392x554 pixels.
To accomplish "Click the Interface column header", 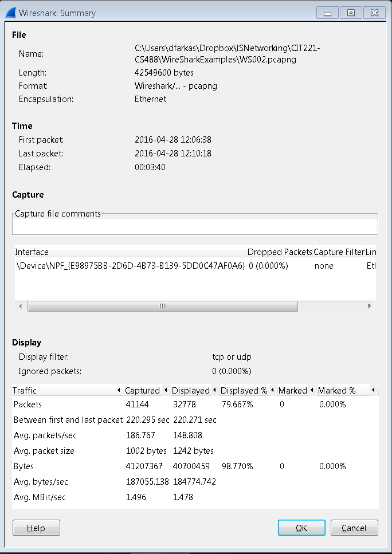I will point(131,252).
